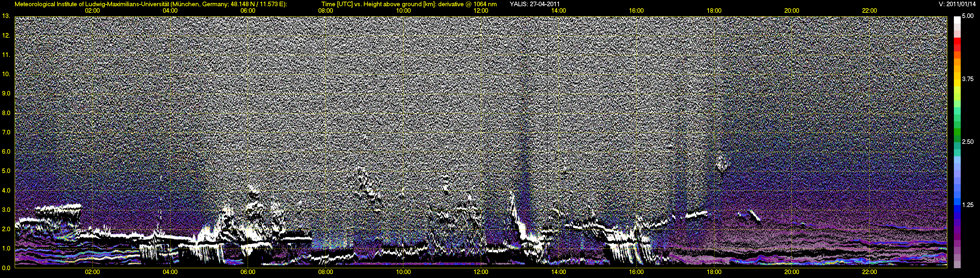This screenshot has height=278, width=980.
Task: Click the 13. height axis label
Action: pyautogui.click(x=6, y=16)
